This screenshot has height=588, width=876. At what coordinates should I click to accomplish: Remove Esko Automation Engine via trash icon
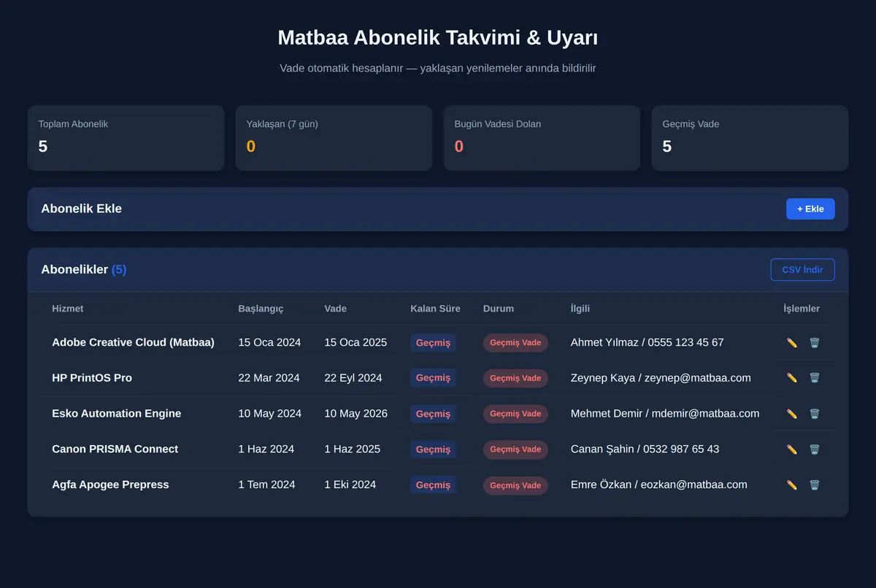point(815,414)
